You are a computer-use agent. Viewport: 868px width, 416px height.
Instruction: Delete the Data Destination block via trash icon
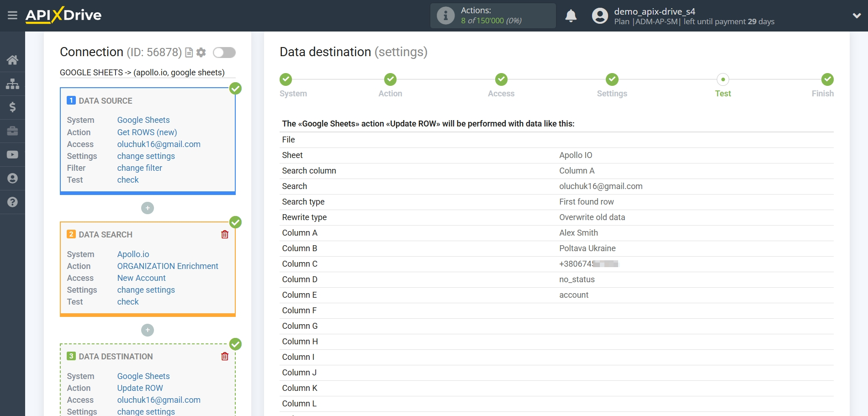tap(224, 356)
